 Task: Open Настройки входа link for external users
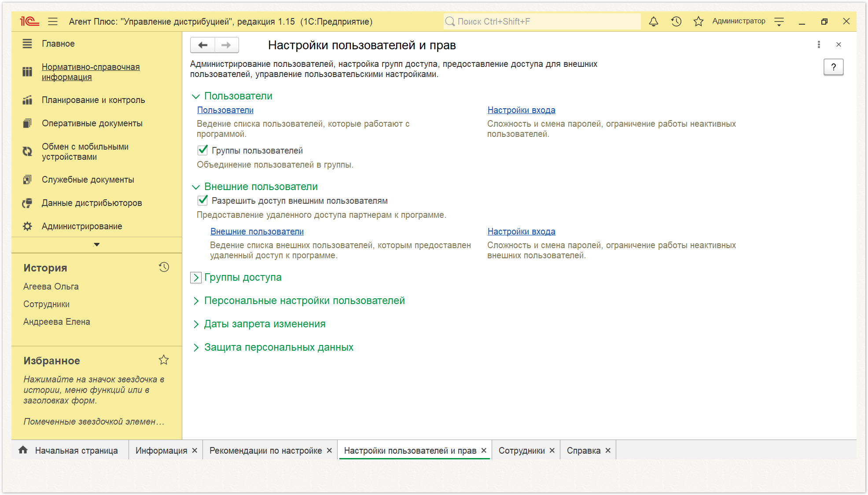[521, 231]
